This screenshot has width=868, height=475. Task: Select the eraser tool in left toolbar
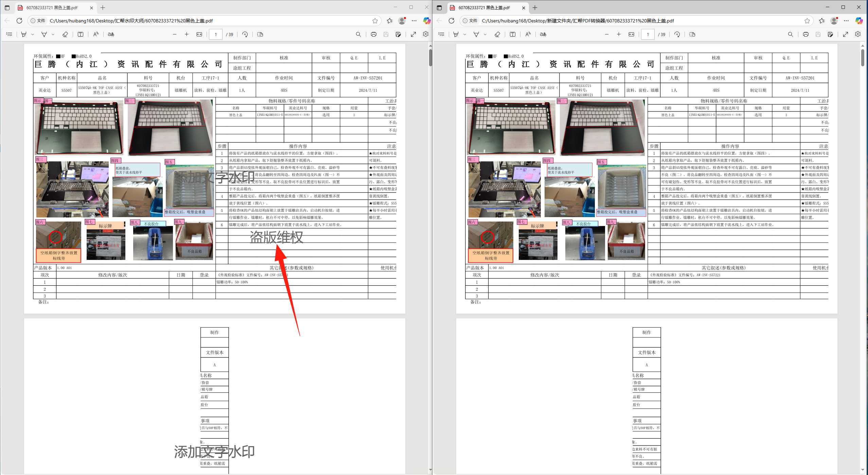(x=65, y=34)
